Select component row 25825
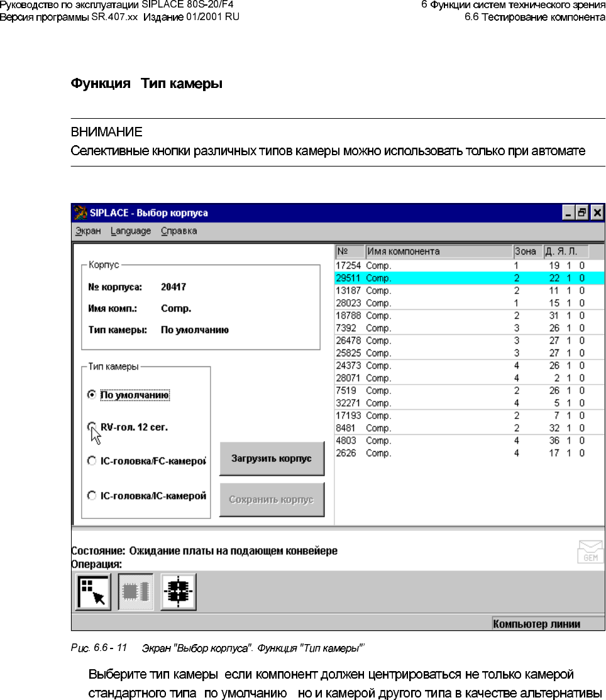 tap(470, 353)
